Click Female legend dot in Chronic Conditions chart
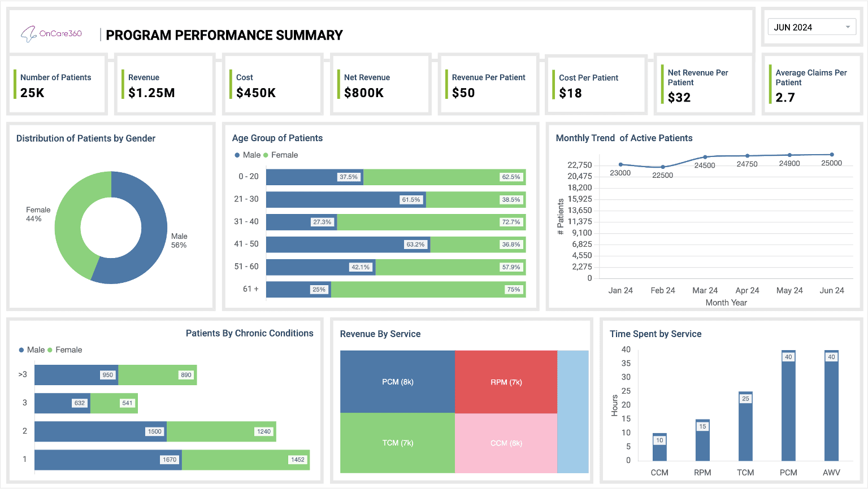 50,350
